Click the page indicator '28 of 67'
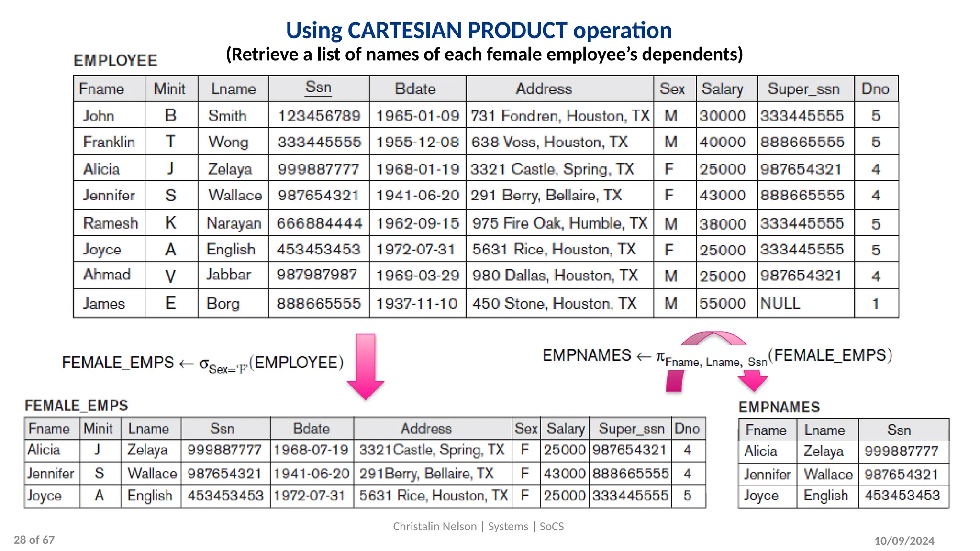Viewport: 980px width, 551px height. tap(34, 540)
